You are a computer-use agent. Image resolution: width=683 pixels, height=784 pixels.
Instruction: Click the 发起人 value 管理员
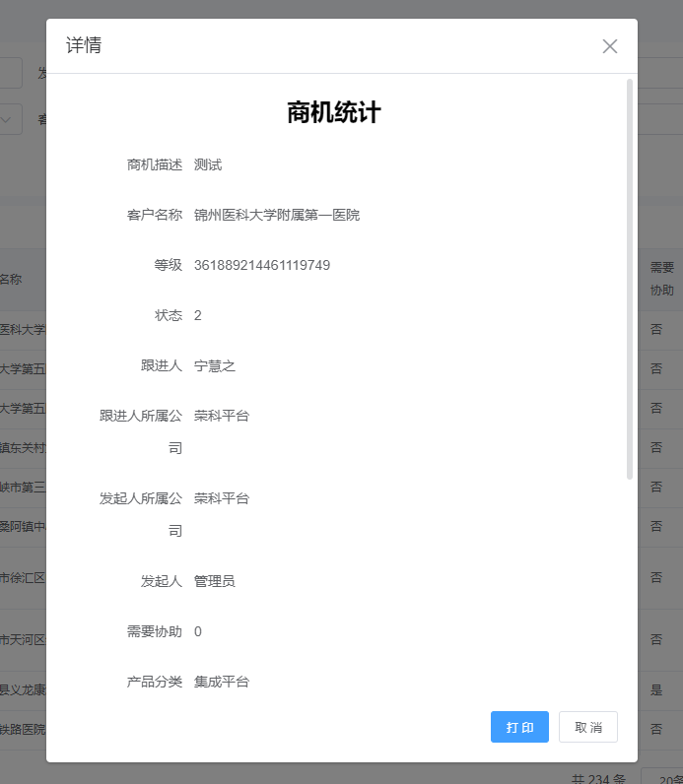coord(214,581)
